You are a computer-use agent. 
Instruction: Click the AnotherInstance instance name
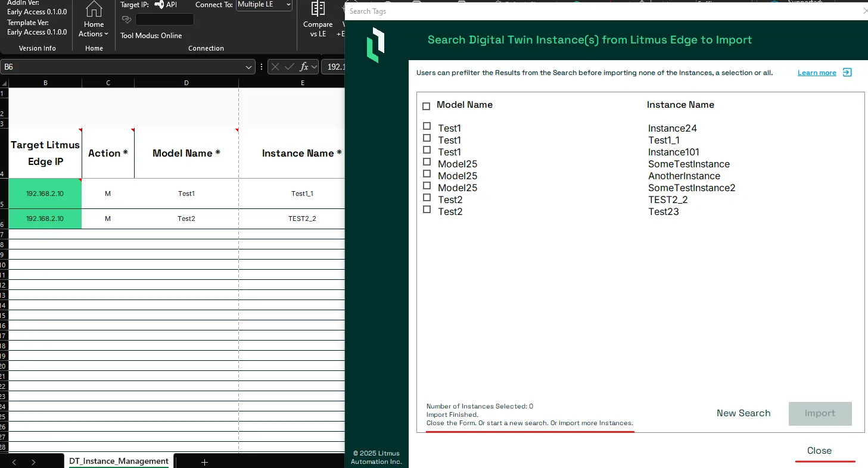(x=684, y=176)
